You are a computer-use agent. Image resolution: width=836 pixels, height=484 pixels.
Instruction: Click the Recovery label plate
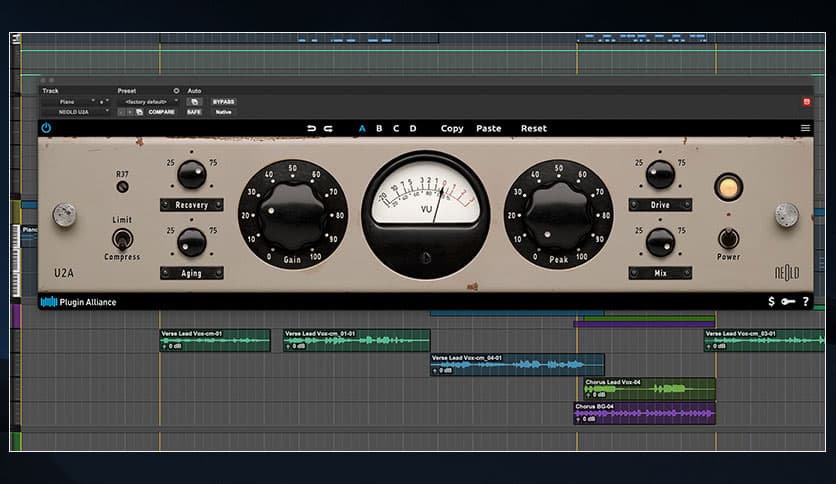191,205
